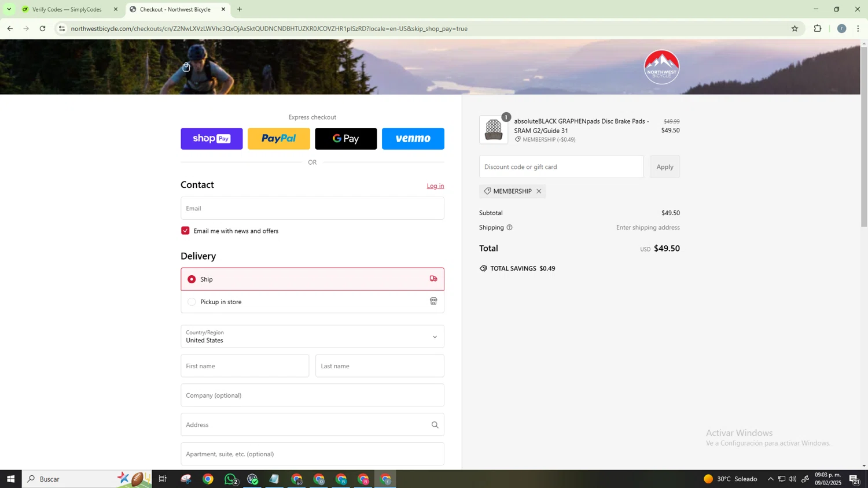This screenshot has height=488, width=868.
Task: Select the Ship delivery option
Action: point(312,279)
